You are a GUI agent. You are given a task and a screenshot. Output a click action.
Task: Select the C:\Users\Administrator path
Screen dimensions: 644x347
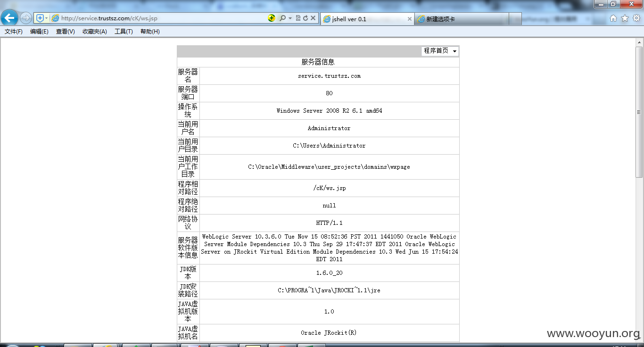click(329, 146)
